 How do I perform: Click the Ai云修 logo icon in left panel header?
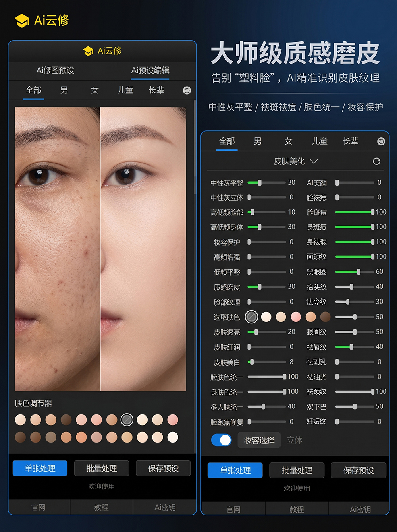(88, 51)
